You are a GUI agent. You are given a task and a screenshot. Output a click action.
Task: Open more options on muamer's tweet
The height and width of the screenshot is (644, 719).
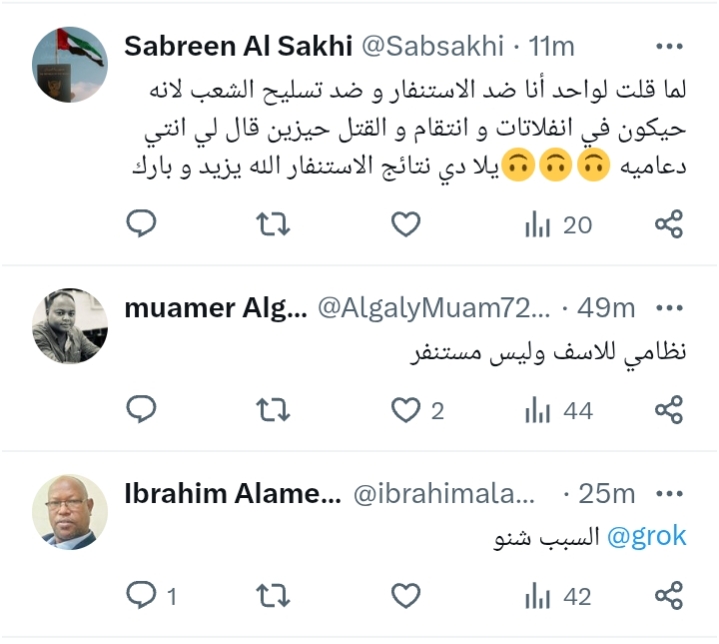pos(668,309)
